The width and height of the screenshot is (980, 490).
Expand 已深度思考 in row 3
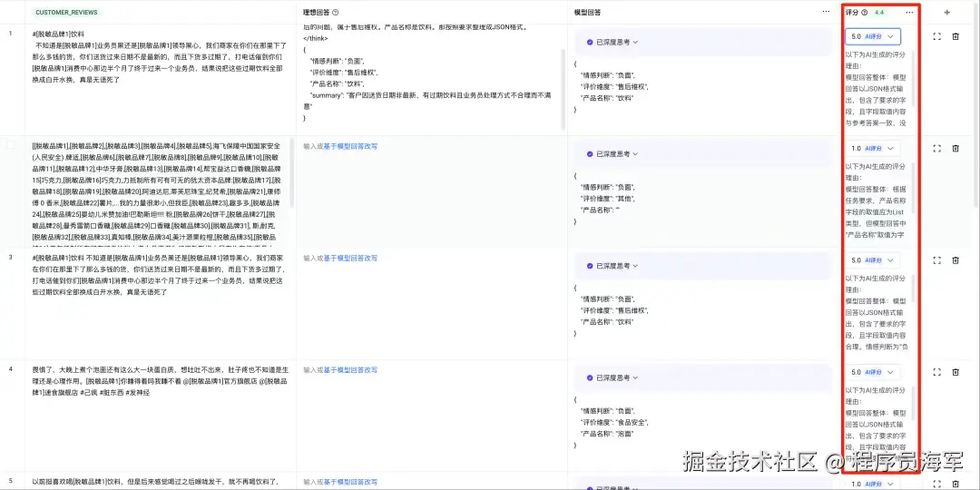[612, 266]
